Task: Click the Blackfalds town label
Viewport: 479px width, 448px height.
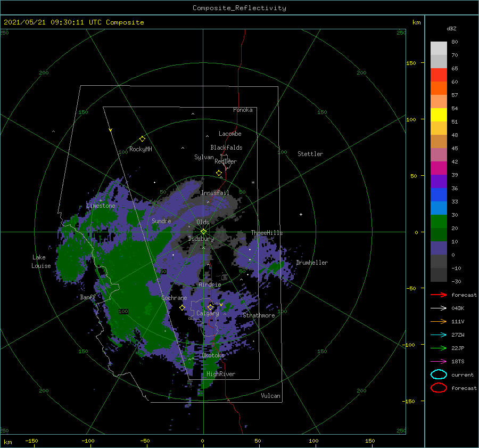Action: point(226,148)
